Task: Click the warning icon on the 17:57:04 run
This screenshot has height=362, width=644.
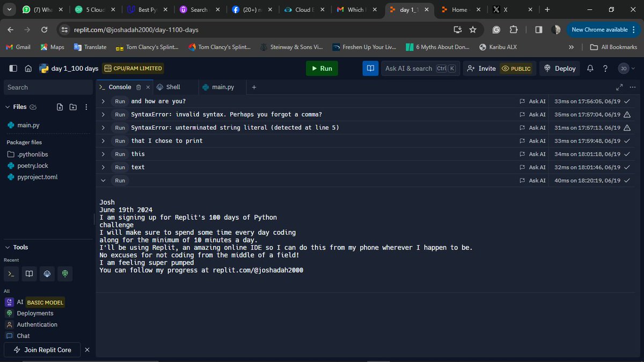Action: click(627, 114)
